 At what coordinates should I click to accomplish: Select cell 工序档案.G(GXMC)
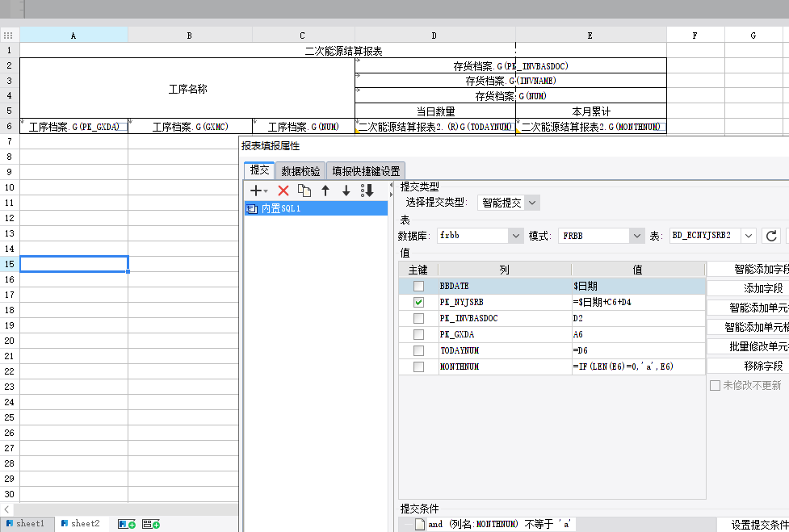[191, 126]
